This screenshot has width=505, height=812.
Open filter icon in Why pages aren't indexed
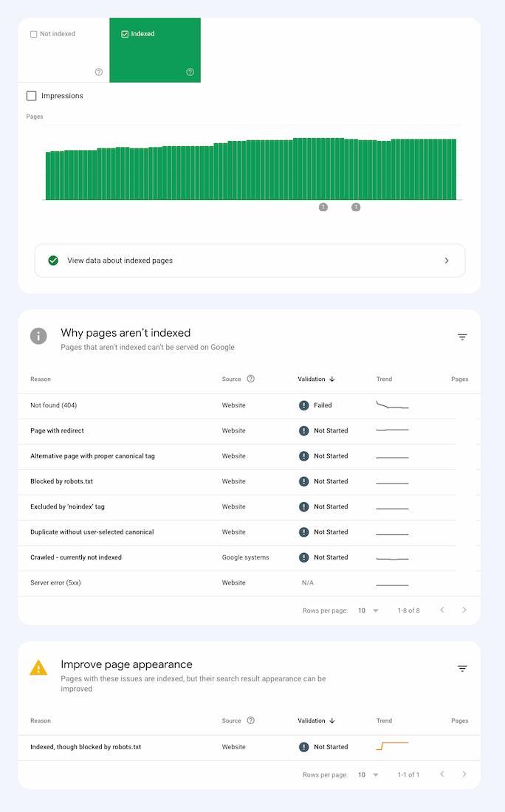pos(462,337)
